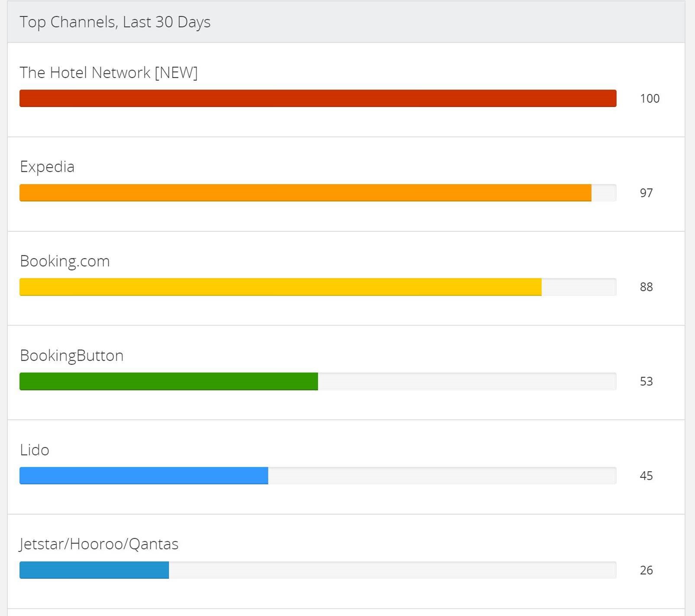Select The Hotel Network [NEW] channel label
The width and height of the screenshot is (695, 616).
click(109, 73)
